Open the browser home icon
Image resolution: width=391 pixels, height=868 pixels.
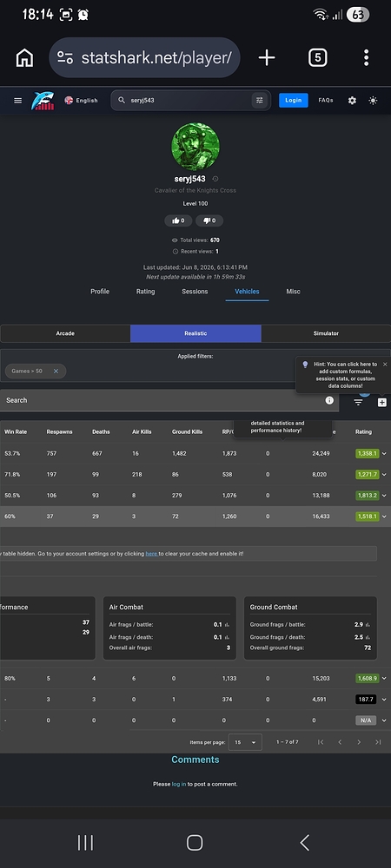coord(24,57)
